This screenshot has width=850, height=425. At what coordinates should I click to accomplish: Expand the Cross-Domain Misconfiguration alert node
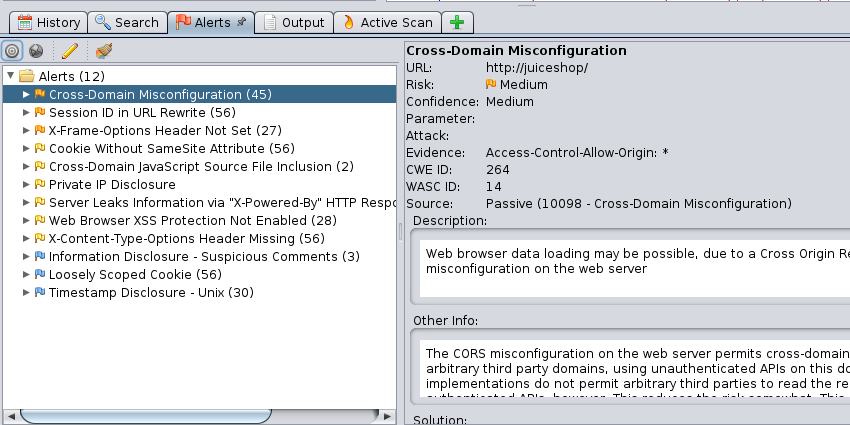26,95
